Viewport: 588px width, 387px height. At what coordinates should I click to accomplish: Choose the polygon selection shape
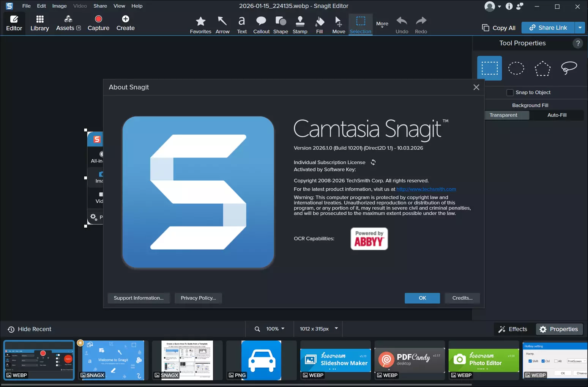pos(542,68)
